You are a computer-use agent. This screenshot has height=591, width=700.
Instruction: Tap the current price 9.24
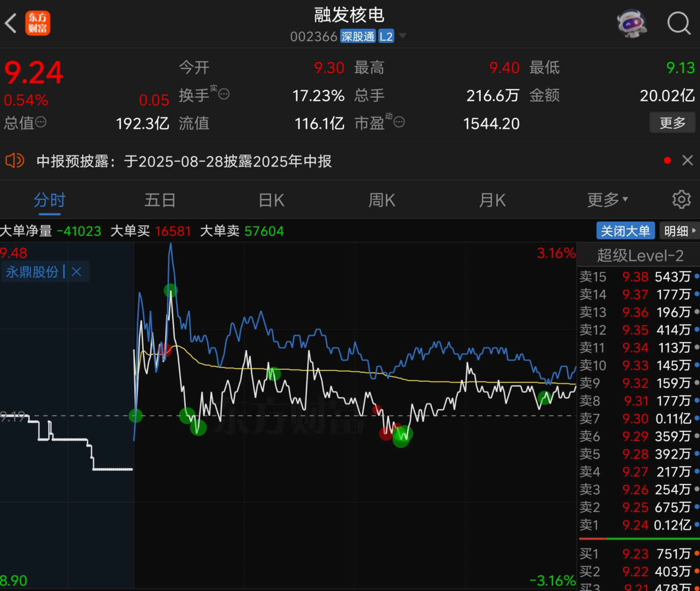(x=34, y=73)
